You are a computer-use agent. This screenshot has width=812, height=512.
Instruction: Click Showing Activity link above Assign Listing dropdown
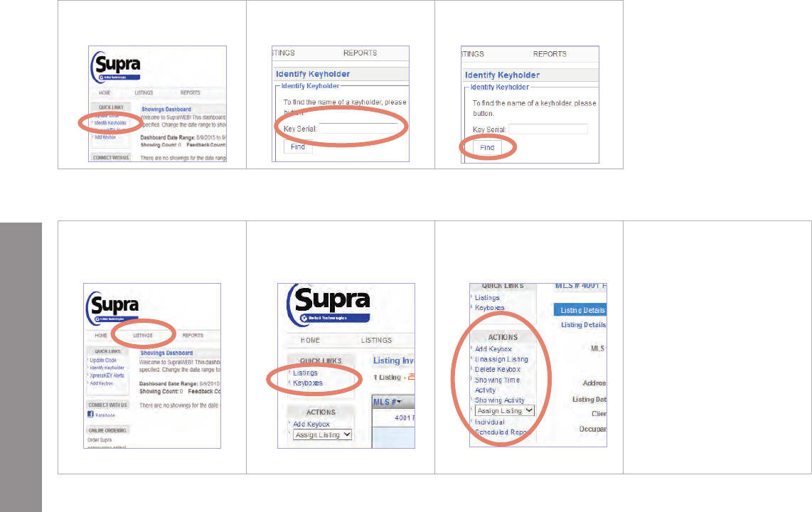(x=500, y=400)
